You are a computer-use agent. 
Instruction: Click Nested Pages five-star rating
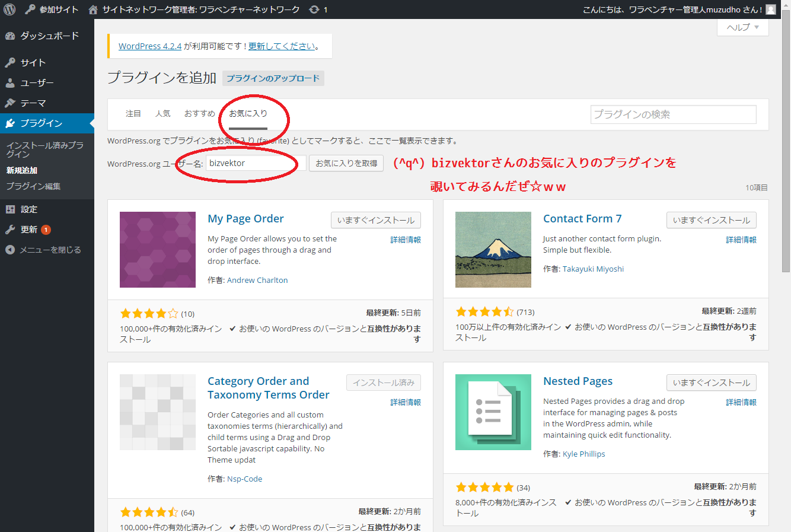484,488
